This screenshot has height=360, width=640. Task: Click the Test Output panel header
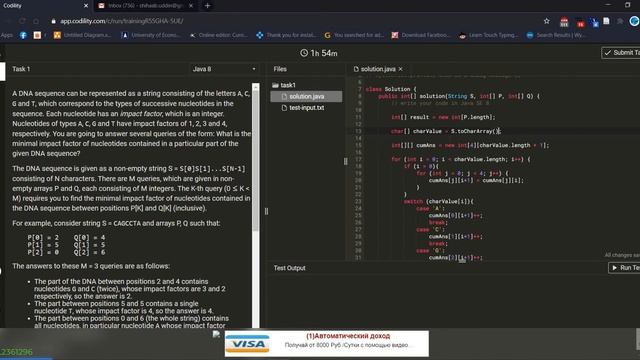289,268
